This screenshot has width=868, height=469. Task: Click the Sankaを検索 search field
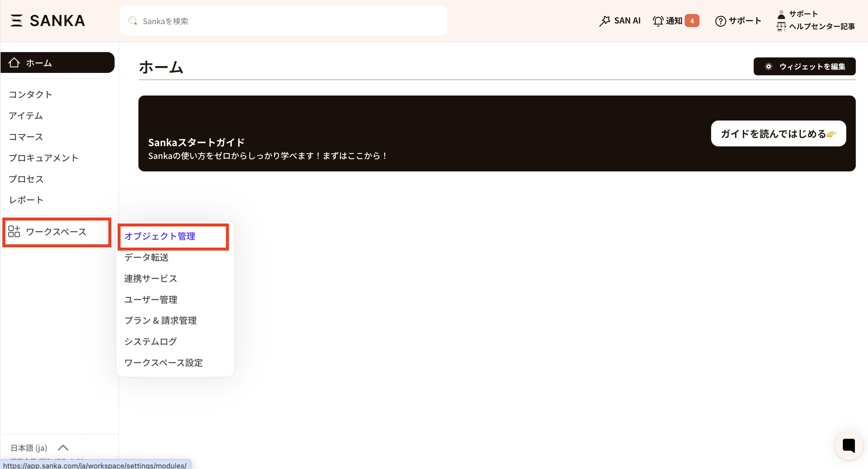[283, 21]
